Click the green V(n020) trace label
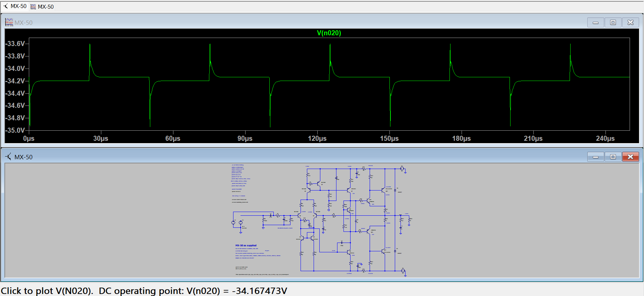Screen dimensions: 644x296 click(x=329, y=33)
